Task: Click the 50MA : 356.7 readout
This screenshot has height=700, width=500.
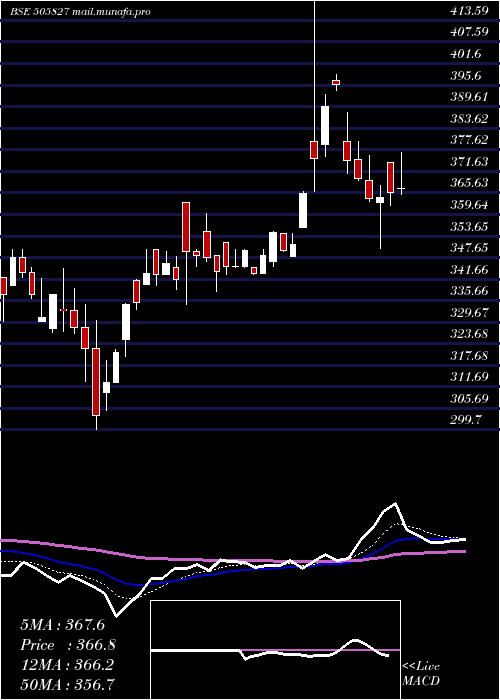Action: click(x=67, y=684)
